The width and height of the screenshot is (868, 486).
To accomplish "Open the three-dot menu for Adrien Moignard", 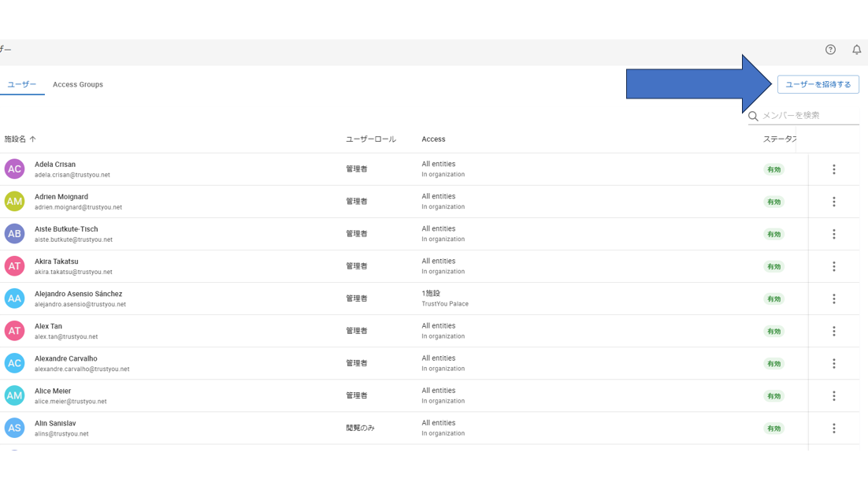I will (x=833, y=202).
